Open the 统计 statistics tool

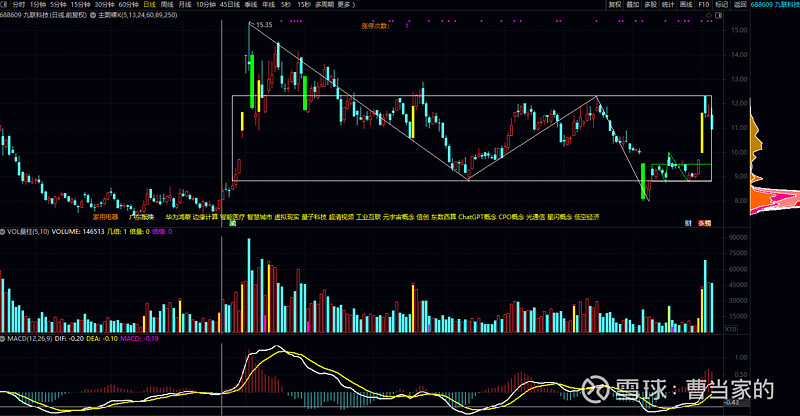668,4
